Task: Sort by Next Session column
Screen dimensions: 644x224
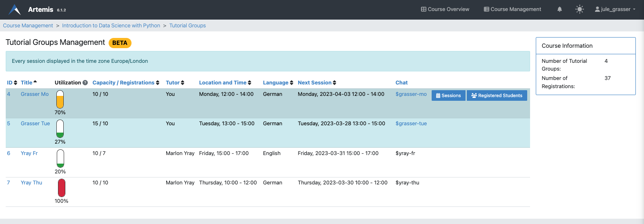Action: pyautogui.click(x=317, y=83)
